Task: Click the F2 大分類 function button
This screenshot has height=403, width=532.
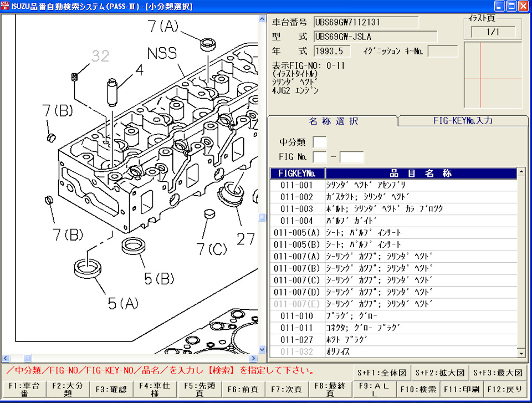Action: [68, 389]
